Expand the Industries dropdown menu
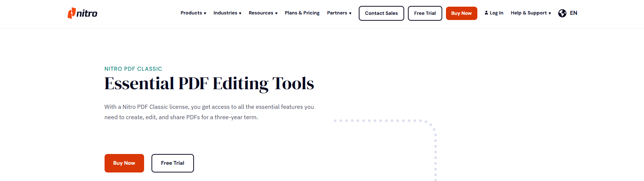This screenshot has height=181, width=644. click(x=227, y=13)
